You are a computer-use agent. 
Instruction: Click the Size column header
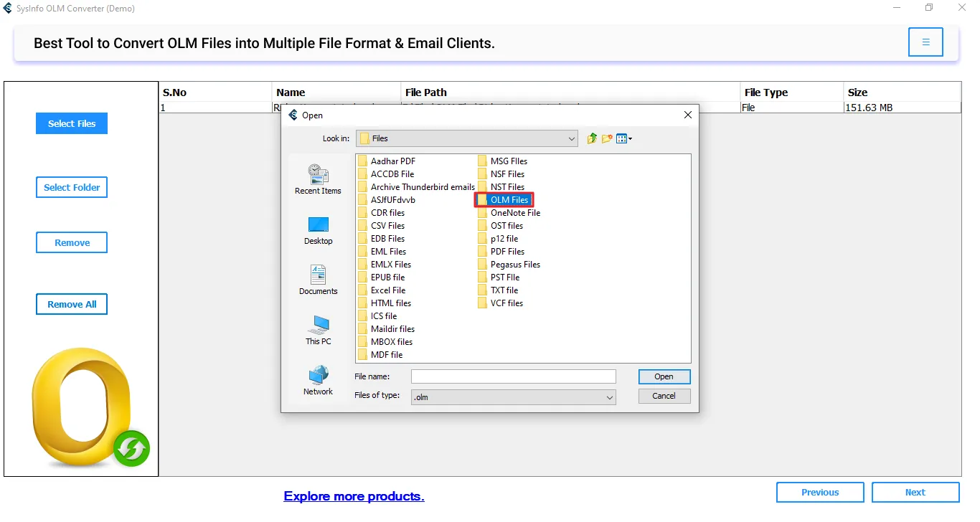903,92
